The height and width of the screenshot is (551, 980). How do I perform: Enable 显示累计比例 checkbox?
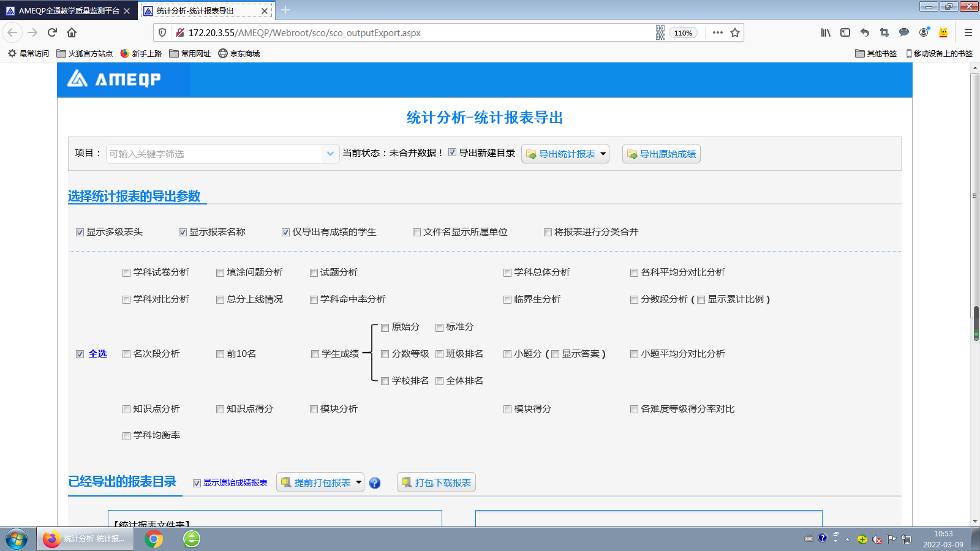coord(701,299)
